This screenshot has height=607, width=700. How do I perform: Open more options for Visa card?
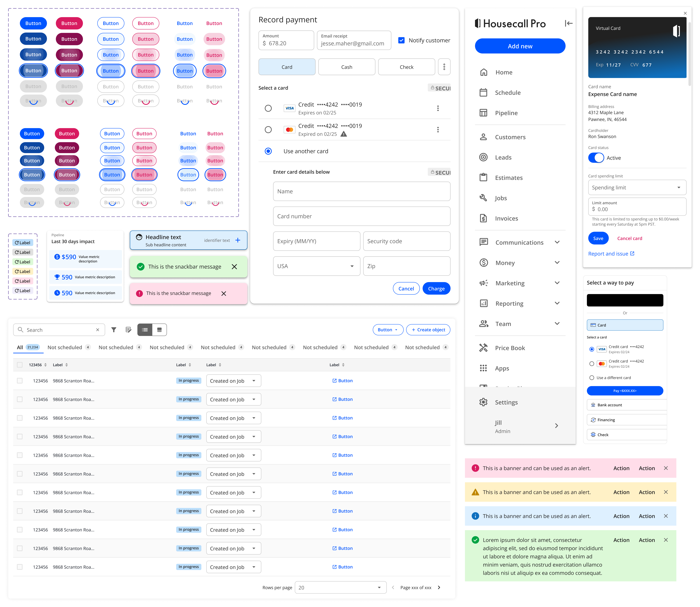[x=438, y=108]
